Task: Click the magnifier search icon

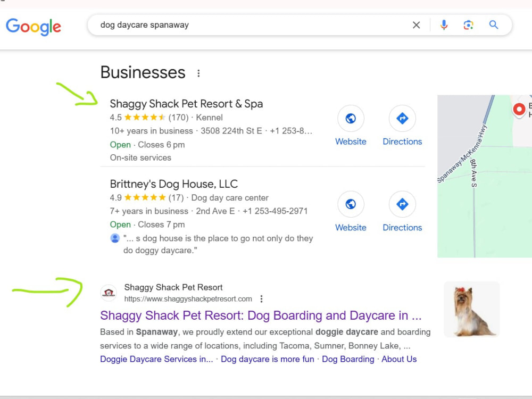Action: point(494,24)
